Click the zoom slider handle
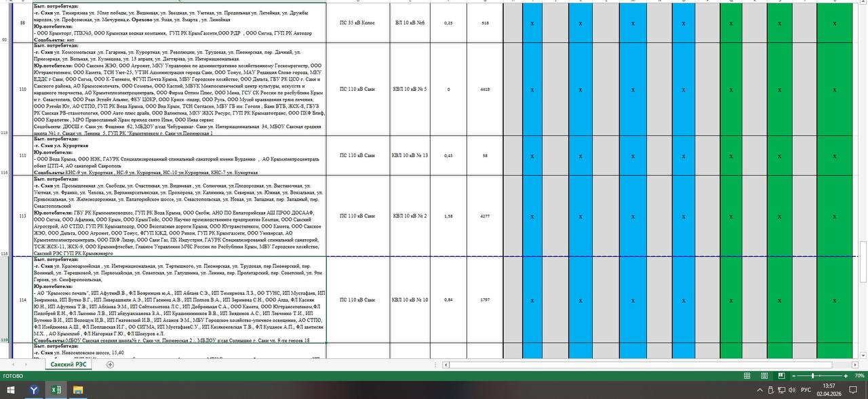 pyautogui.click(x=812, y=376)
